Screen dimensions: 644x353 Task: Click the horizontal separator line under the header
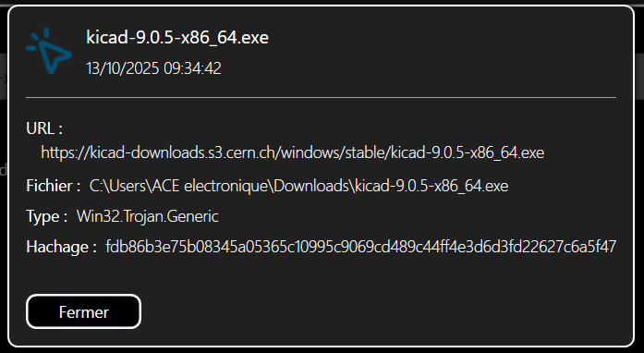(x=322, y=97)
